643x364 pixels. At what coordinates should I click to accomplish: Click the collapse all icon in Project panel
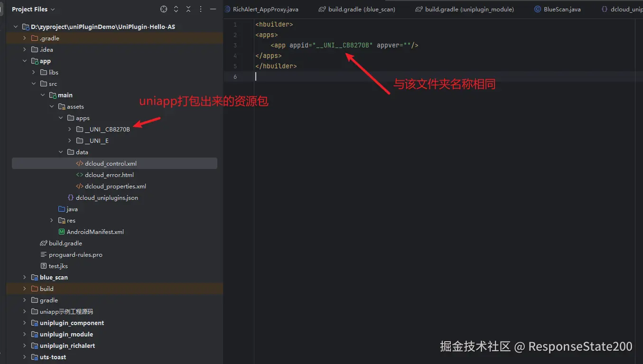(188, 9)
